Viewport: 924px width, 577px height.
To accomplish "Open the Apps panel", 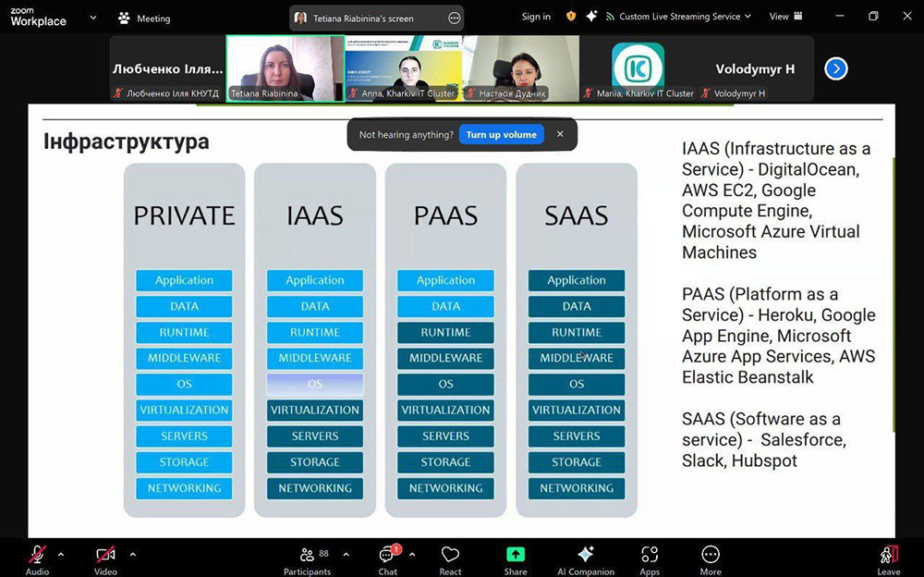I will coord(650,559).
